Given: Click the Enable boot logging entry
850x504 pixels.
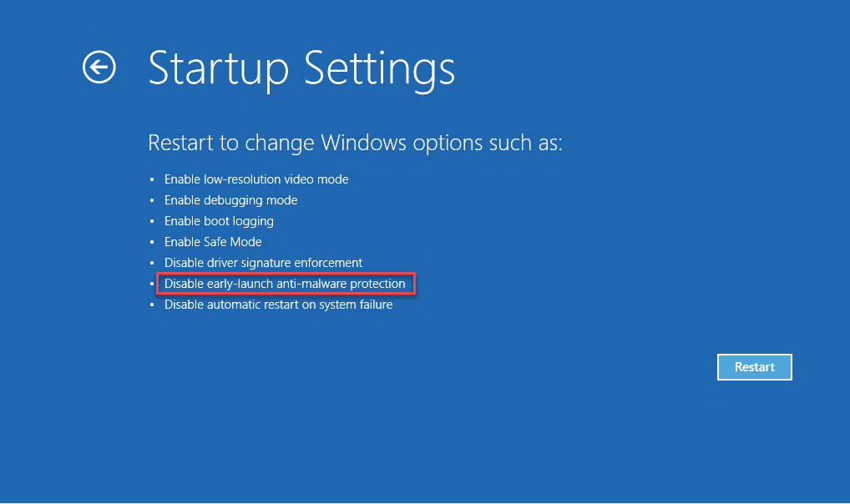Looking at the screenshot, I should [219, 221].
